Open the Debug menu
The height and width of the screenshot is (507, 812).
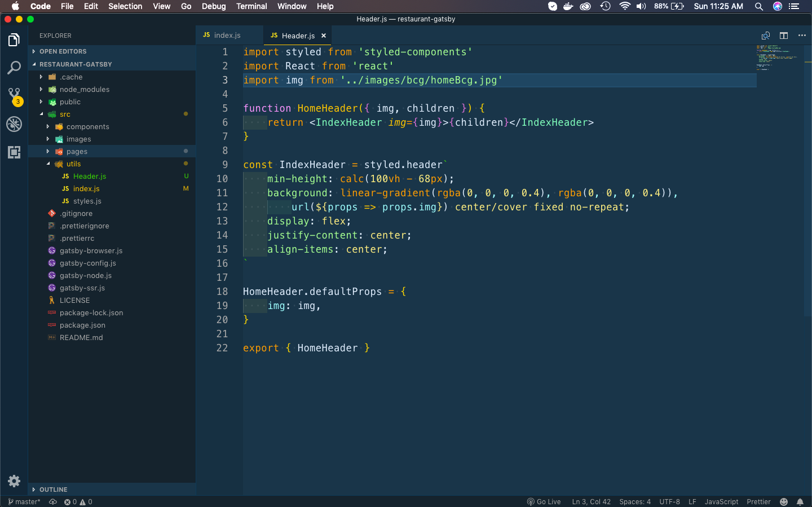click(x=214, y=6)
